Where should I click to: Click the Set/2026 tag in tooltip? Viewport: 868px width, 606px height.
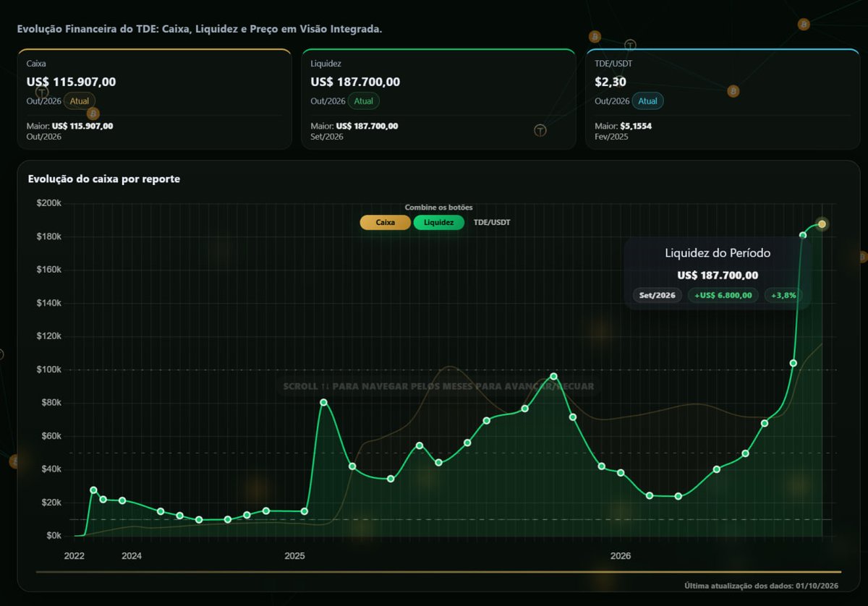point(658,295)
